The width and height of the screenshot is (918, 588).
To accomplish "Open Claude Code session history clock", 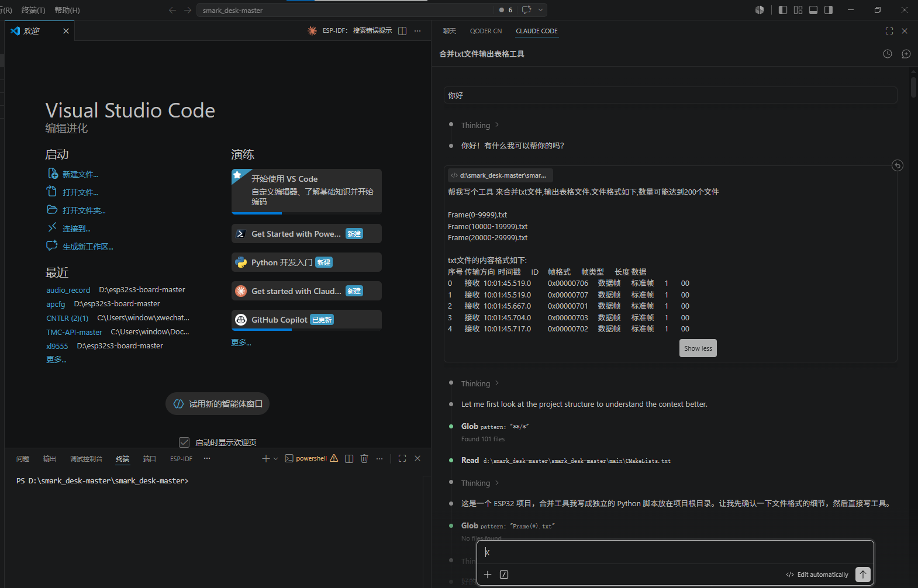I will click(888, 54).
